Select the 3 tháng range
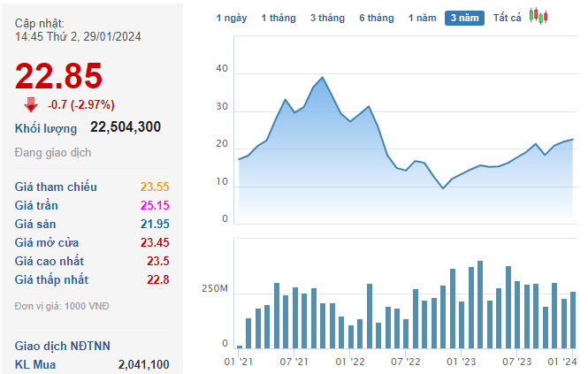This screenshot has height=374, width=588. coord(327,18)
